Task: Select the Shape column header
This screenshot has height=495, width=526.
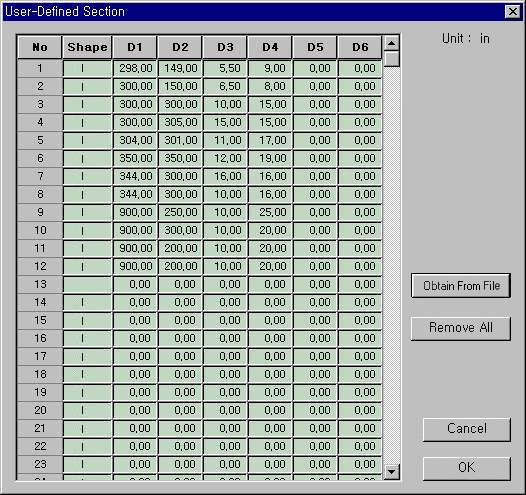Action: pyautogui.click(x=87, y=47)
